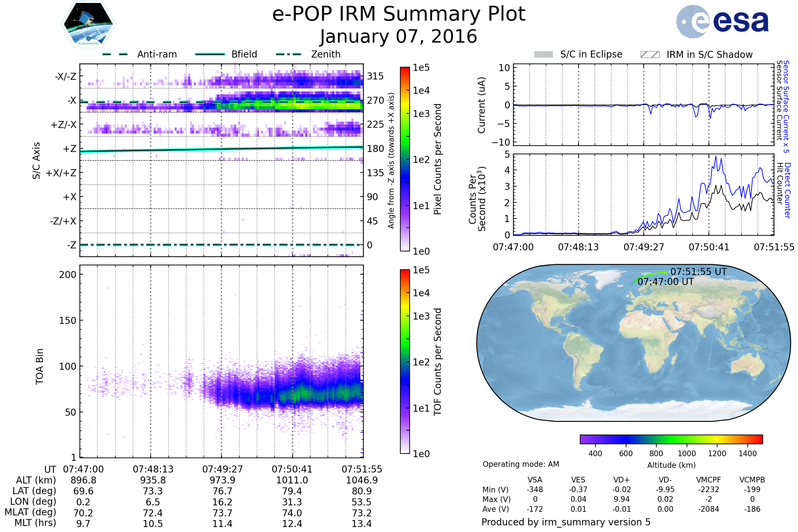Click the TOA Bin axis label

(x=39, y=366)
